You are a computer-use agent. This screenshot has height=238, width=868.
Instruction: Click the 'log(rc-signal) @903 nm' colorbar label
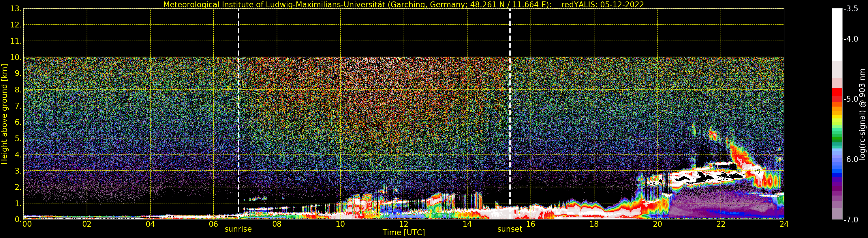tap(862, 114)
